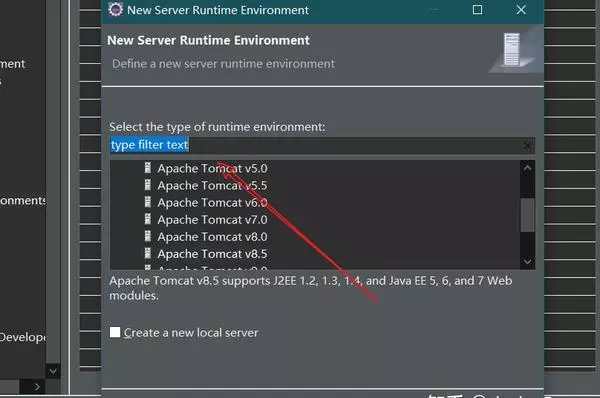The width and height of the screenshot is (600, 398).
Task: Click the Eclipse icon in the dialog title bar
Action: click(x=115, y=10)
